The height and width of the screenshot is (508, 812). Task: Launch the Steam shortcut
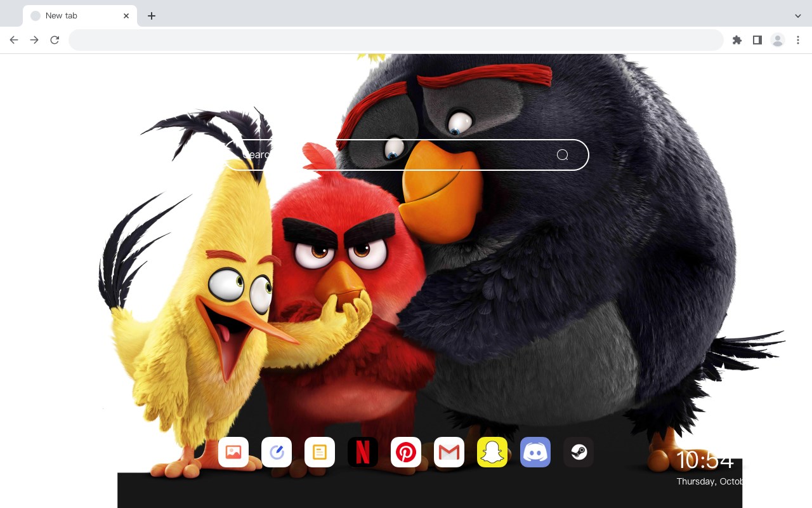(579, 452)
